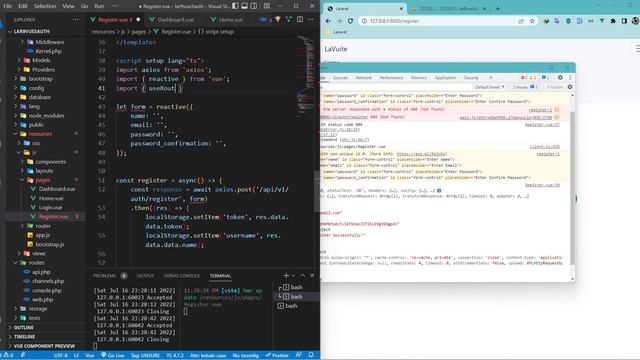Switch to the PROBLEMS panel tab
Image resolution: width=640 pixels, height=360 pixels.
pyautogui.click(x=104, y=276)
